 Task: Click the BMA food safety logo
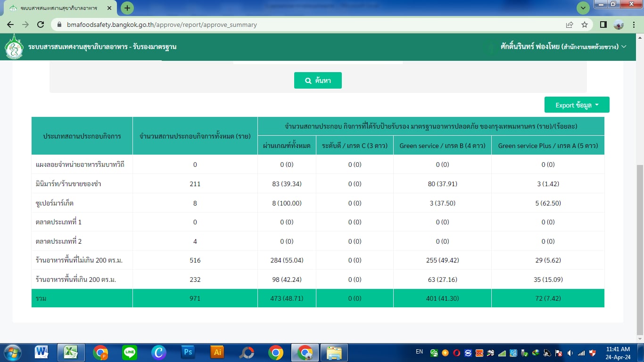click(x=14, y=47)
